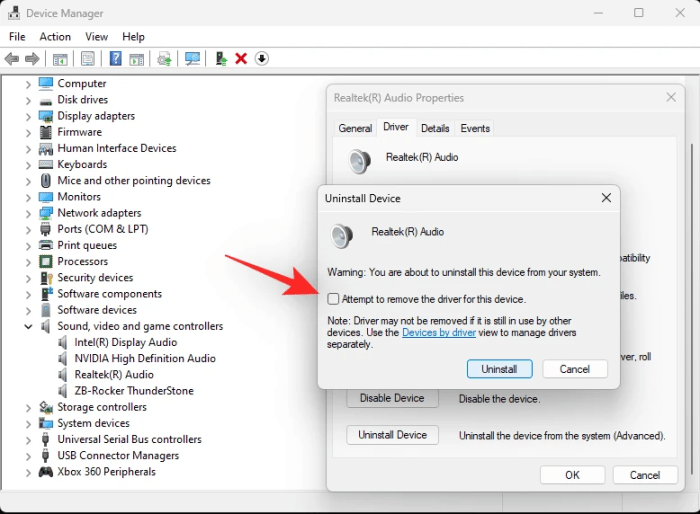Select the Realtek(R) Audio speaker tree item
Screen dimensions: 700x514
(x=114, y=375)
